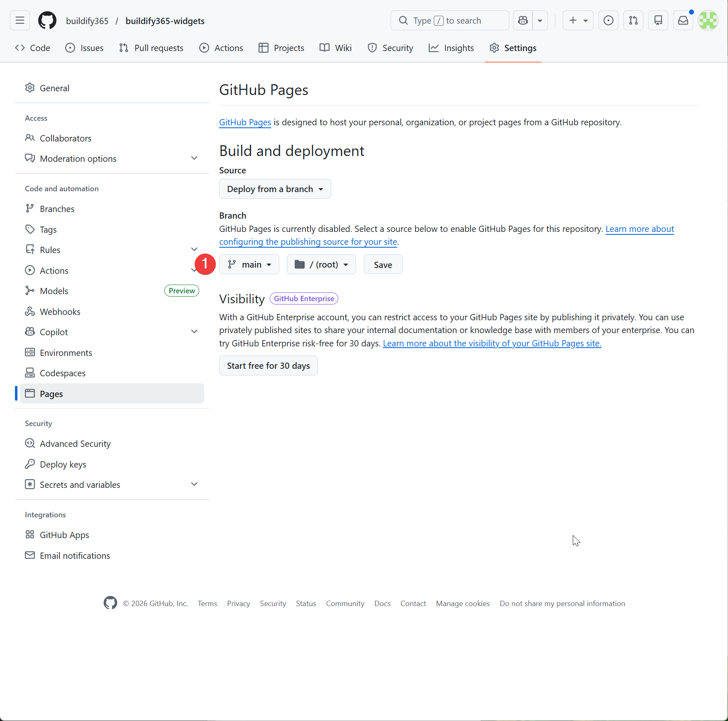
Task: Click the Secrets and variables asterisk icon
Action: [x=30, y=485]
